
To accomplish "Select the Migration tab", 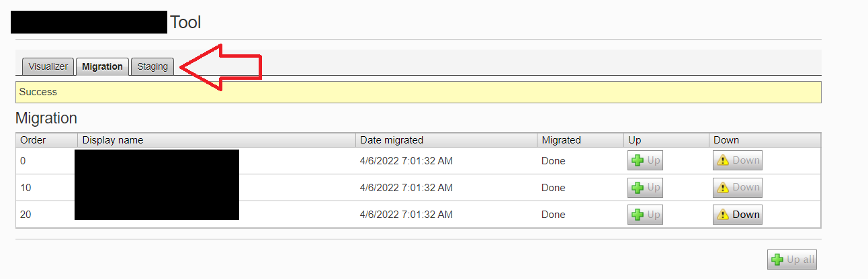I will pos(102,66).
